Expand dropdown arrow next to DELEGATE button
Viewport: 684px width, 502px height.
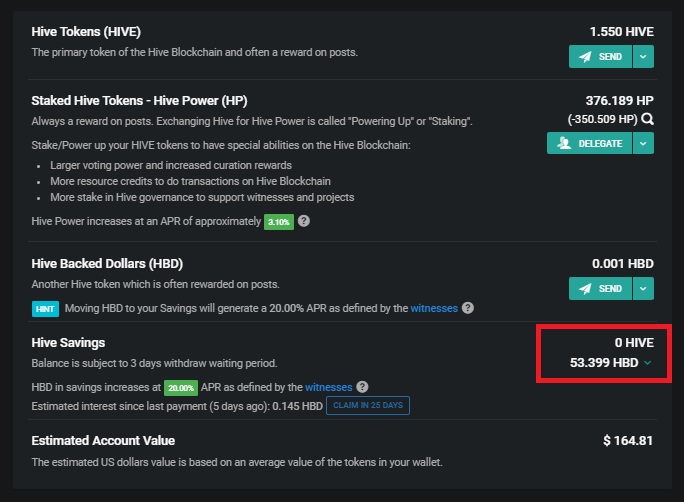tap(643, 143)
